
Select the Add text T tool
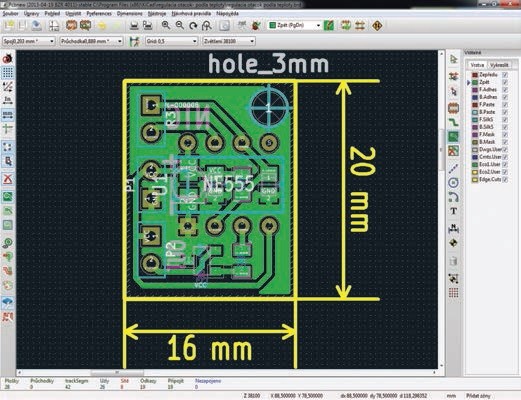click(453, 211)
